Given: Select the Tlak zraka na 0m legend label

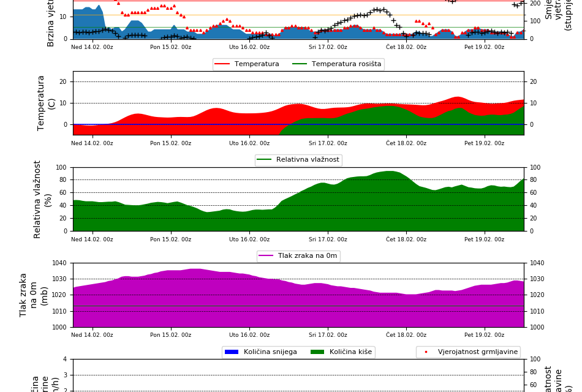Looking at the screenshot, I should (x=308, y=256).
